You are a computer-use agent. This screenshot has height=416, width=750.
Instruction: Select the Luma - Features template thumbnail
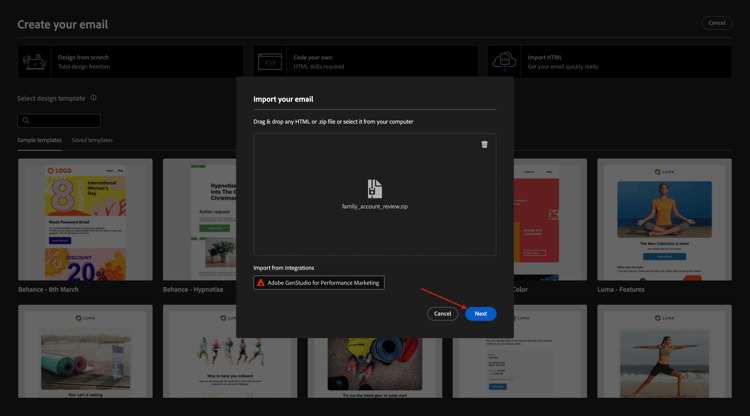pyautogui.click(x=664, y=219)
